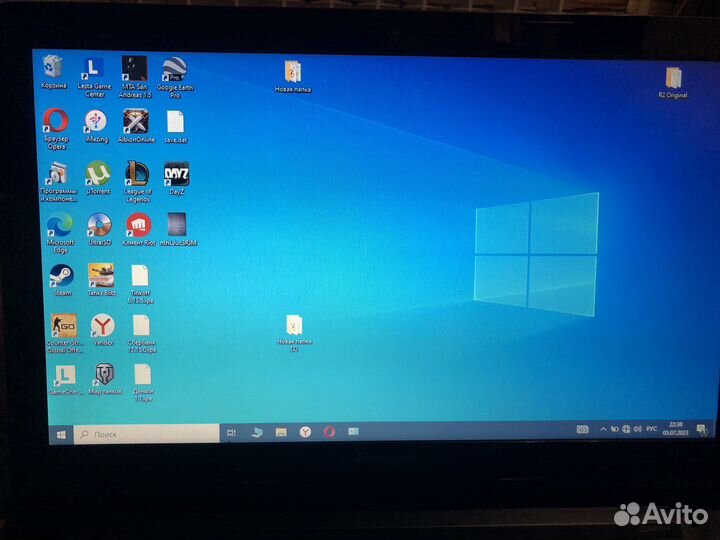The width and height of the screenshot is (720, 540).
Task: Launch the iMazing desktop shortcut
Action: [96, 127]
